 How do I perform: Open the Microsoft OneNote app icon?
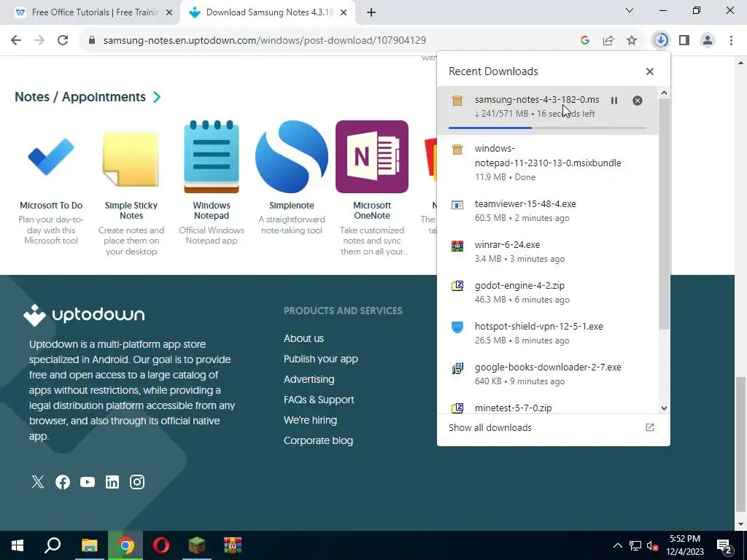[x=372, y=157]
